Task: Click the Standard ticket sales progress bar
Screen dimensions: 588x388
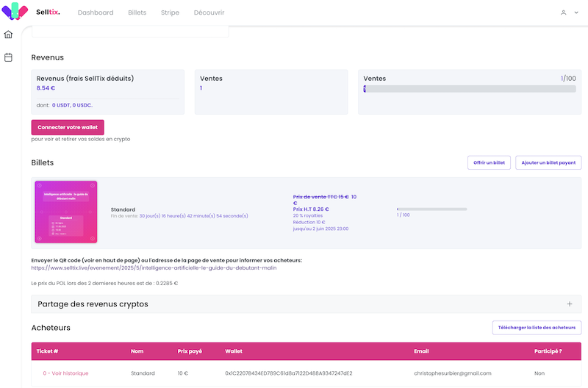Action: click(x=431, y=209)
